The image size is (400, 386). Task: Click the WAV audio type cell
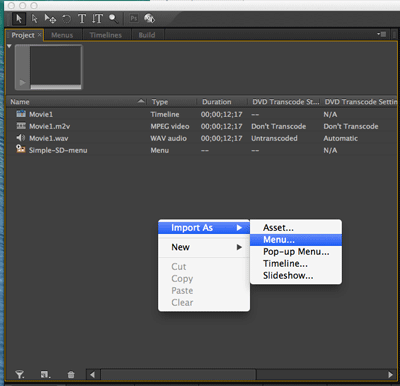coord(168,138)
